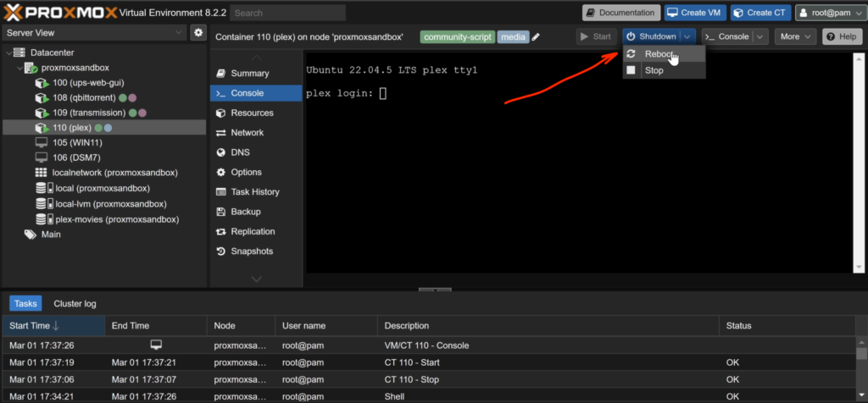Click the Documentation book icon
868x403 pixels.
coord(590,13)
